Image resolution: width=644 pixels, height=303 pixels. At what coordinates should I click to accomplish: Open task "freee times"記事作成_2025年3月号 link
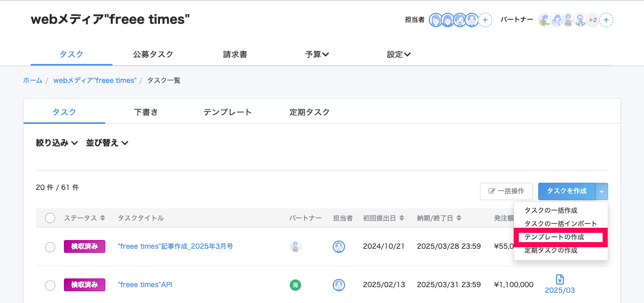pos(175,247)
